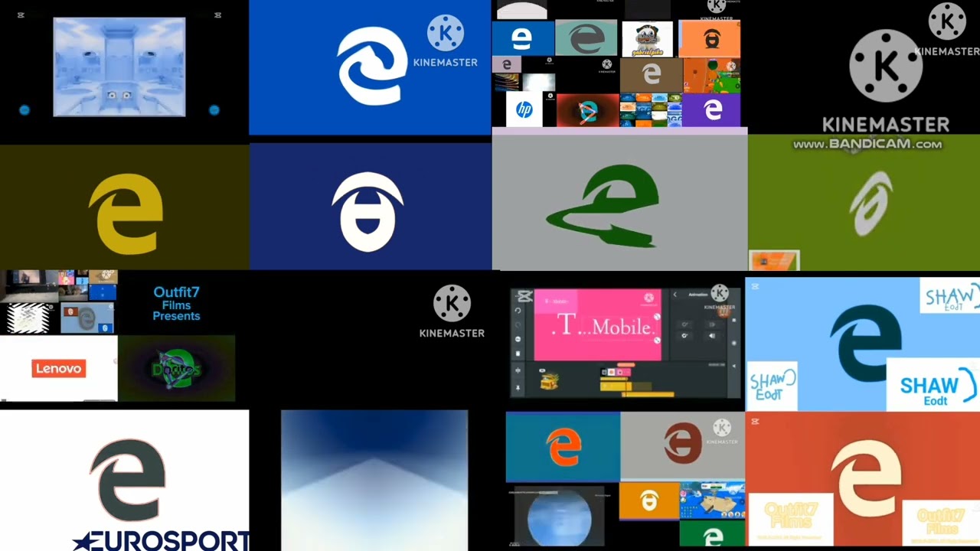This screenshot has height=551, width=980.
Task: Click the multi-colored mosaic grid tile
Action: [x=651, y=110]
